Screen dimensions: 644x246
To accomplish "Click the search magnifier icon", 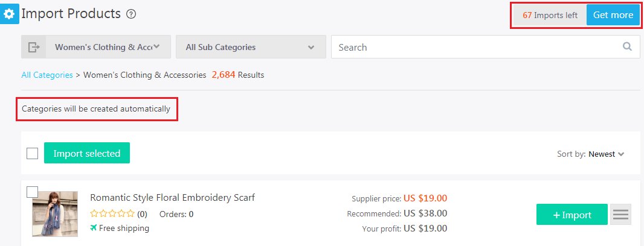I will tap(627, 46).
